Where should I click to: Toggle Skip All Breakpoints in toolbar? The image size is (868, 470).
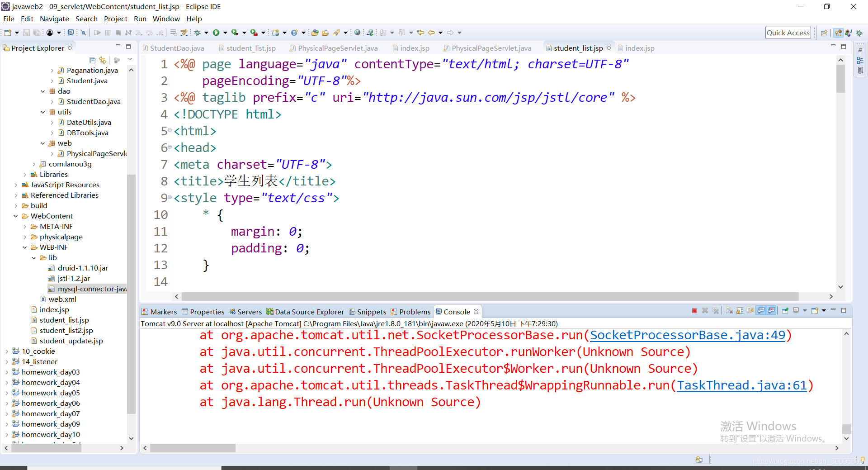[x=83, y=33]
